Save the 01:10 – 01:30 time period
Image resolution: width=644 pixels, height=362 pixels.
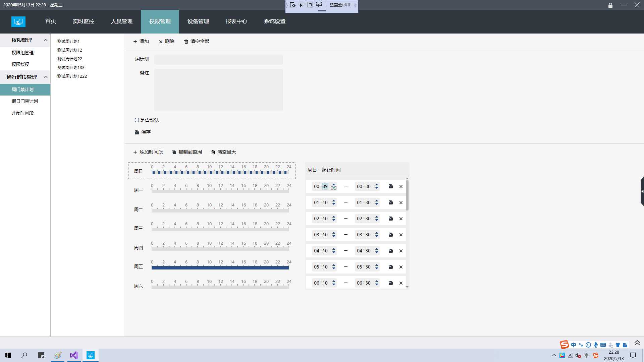(x=390, y=202)
